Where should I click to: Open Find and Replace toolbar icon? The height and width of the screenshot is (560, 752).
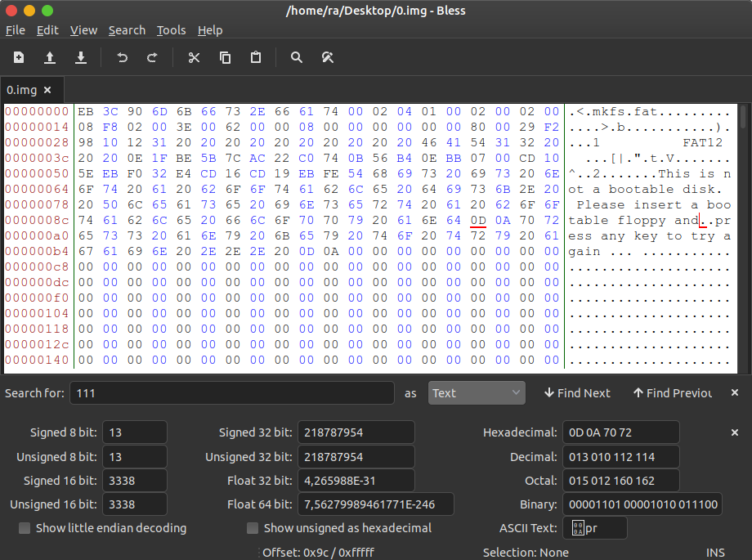[328, 58]
